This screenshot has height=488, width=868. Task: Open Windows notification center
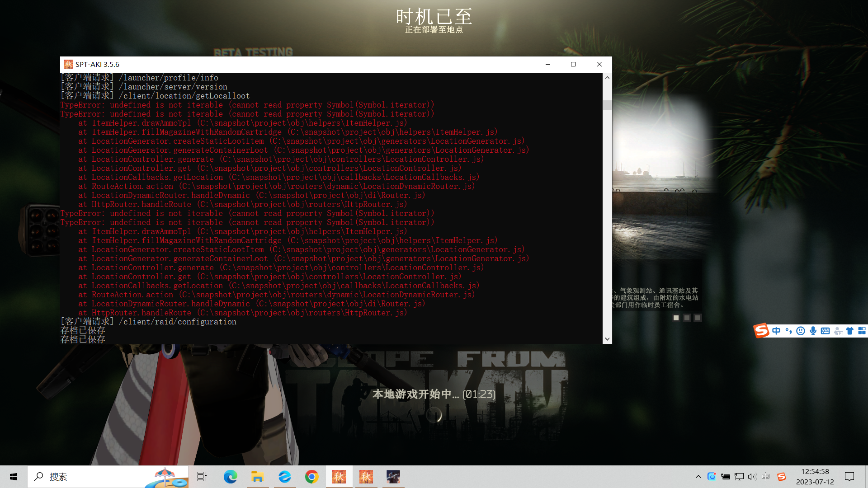(849, 477)
